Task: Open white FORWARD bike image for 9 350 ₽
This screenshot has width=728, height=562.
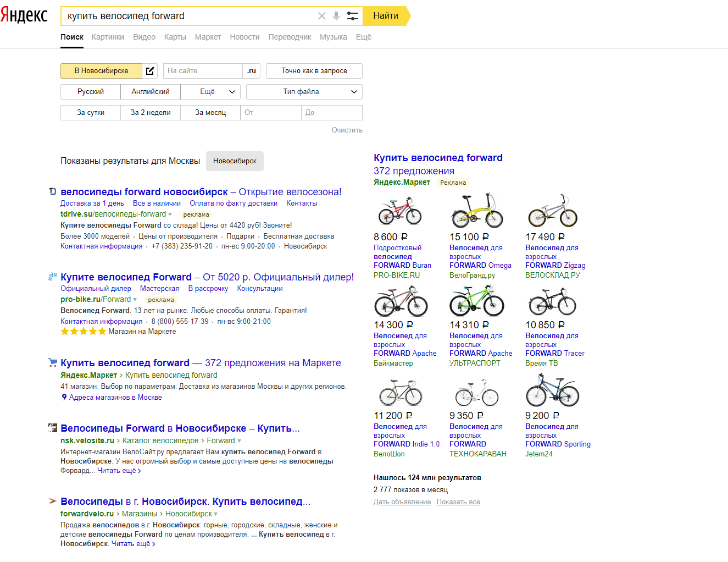Action: click(x=476, y=392)
